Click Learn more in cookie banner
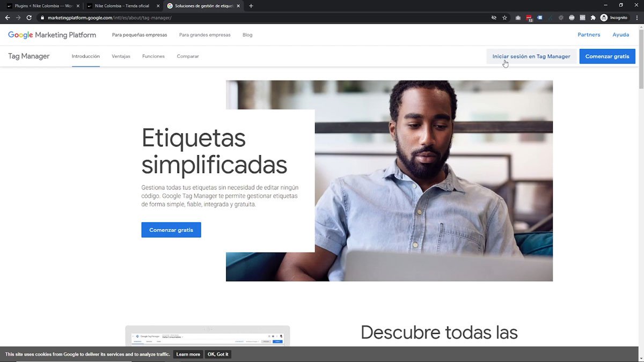 pos(188,354)
